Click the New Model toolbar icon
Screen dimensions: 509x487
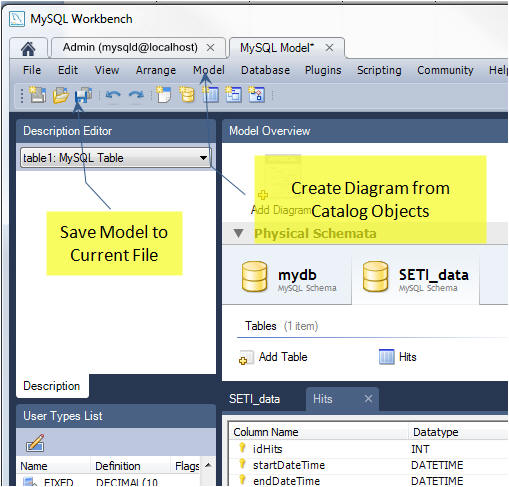point(38,95)
